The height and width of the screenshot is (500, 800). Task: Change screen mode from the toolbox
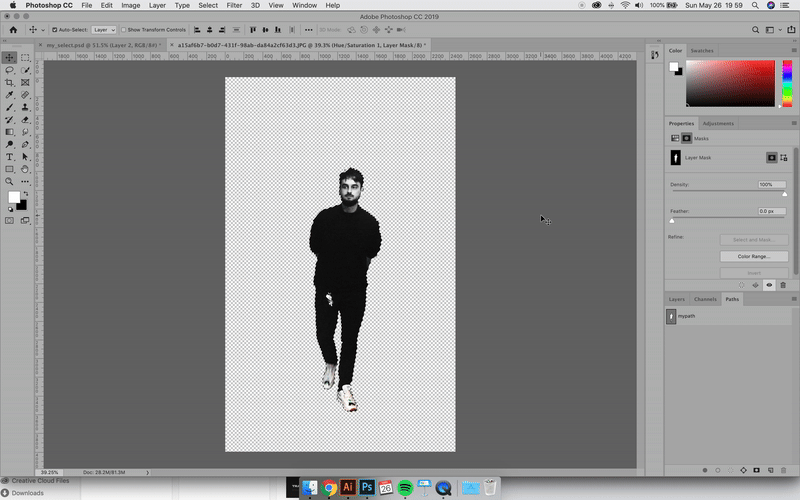25,220
